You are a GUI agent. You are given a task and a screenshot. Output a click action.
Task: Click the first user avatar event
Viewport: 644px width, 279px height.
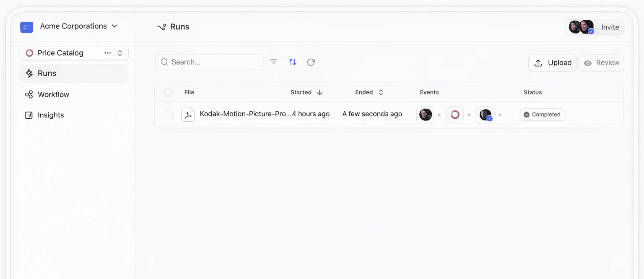(425, 115)
